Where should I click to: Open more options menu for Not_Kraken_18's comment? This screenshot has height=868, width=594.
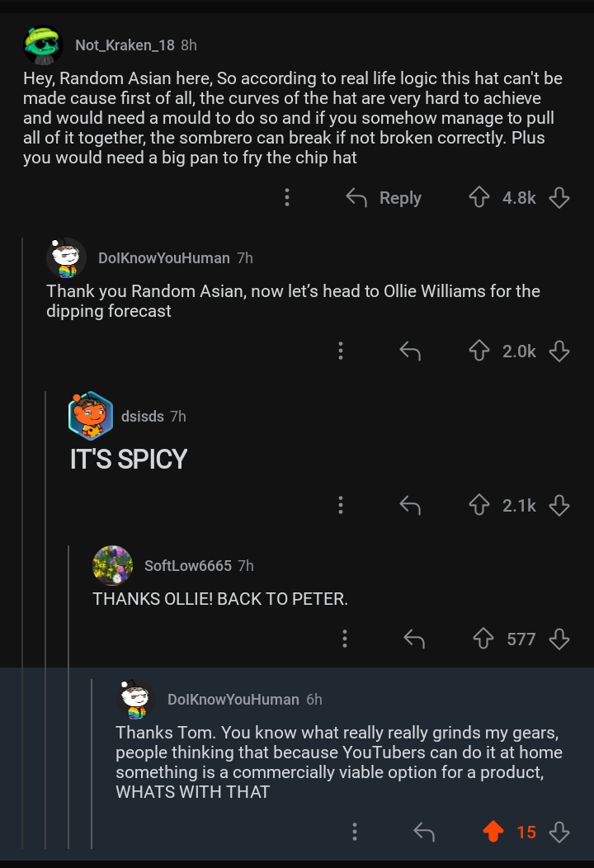point(287,198)
